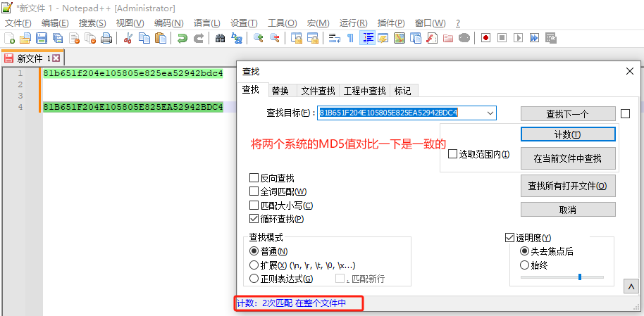The width and height of the screenshot is (644, 316).
Task: Select the 始终 transparency radio
Action: 524,265
